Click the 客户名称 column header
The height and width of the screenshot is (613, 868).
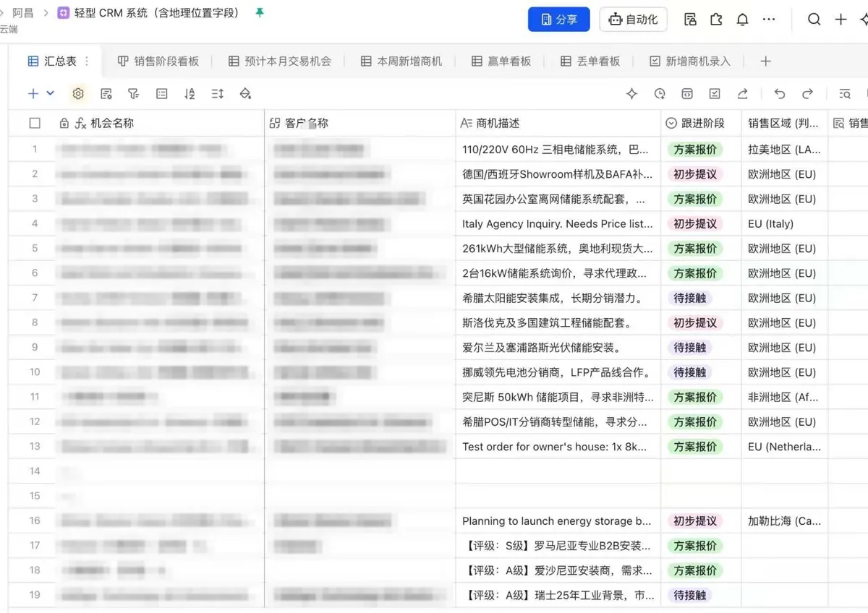click(x=360, y=124)
